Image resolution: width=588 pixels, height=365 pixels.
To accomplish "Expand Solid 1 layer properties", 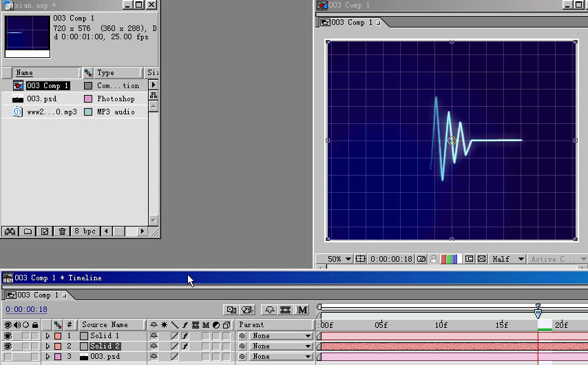I will click(48, 336).
